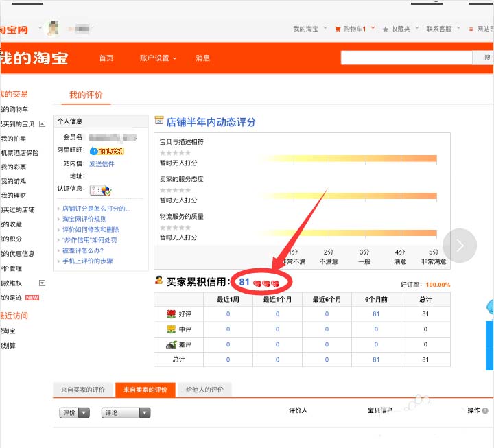This screenshot has width=494, height=448.
Task: Open 机票酒店保险 in sidebar
Action: pyautogui.click(x=19, y=153)
